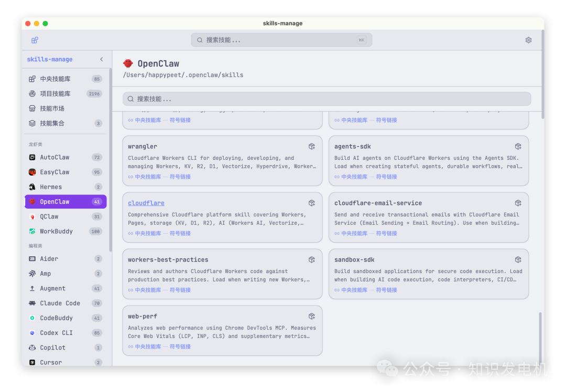Click 中央技能库 link under web-perf card
This screenshot has width=566, height=392.
coord(148,347)
